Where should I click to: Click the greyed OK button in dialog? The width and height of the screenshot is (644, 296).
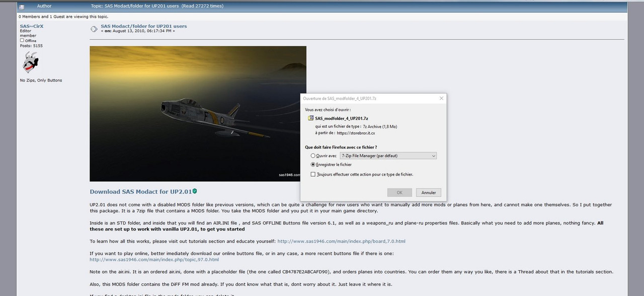399,192
